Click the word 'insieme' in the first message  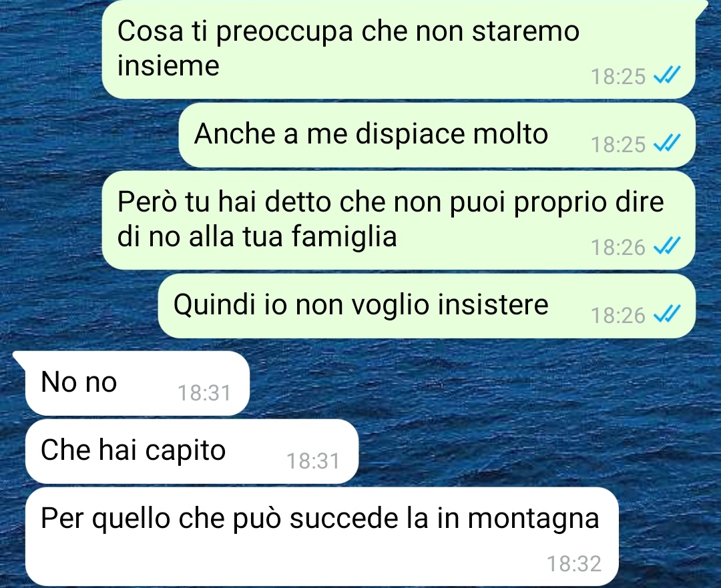pyautogui.click(x=168, y=65)
